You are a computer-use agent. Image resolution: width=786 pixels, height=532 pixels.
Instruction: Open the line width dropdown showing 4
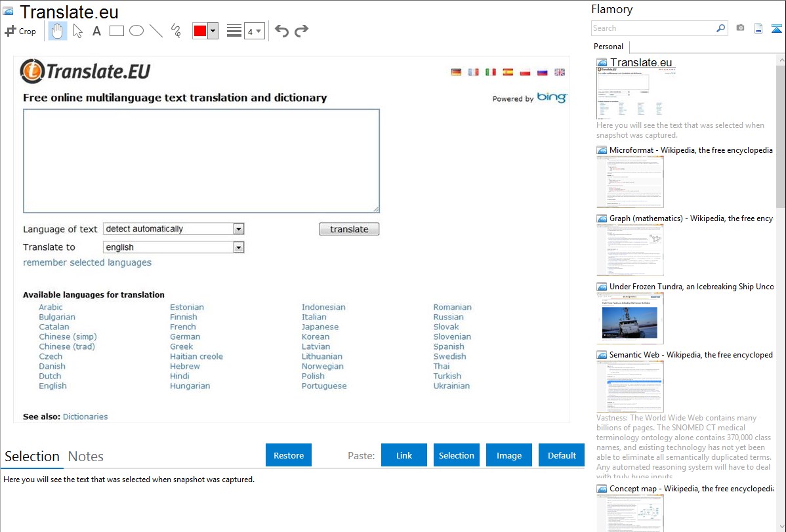[x=255, y=31]
